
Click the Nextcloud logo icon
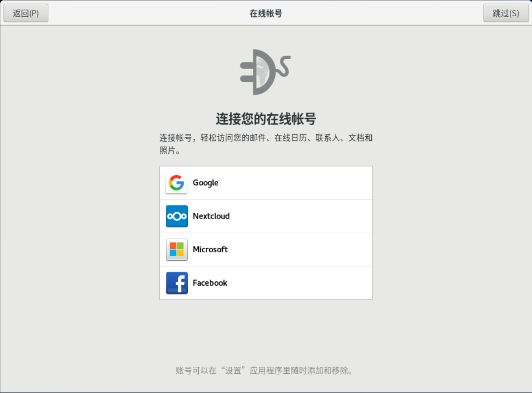[176, 216]
